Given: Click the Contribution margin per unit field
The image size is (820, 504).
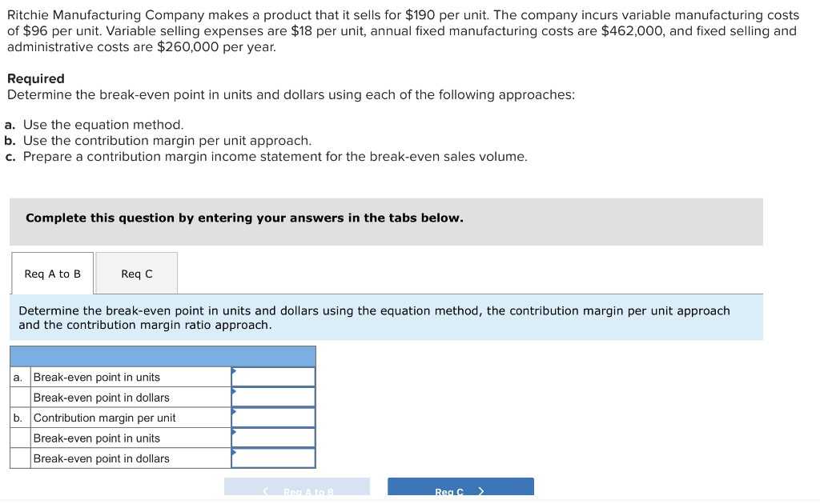Looking at the screenshot, I should (x=274, y=418).
